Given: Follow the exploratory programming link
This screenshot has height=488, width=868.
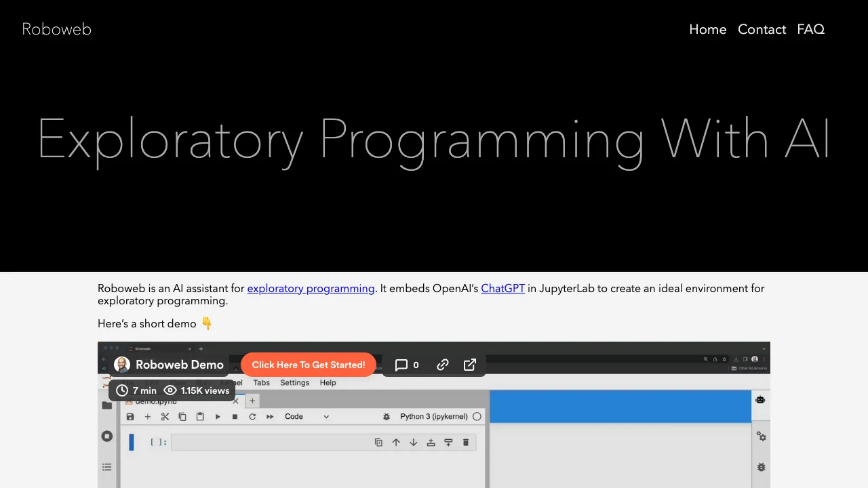Looking at the screenshot, I should click(311, 288).
